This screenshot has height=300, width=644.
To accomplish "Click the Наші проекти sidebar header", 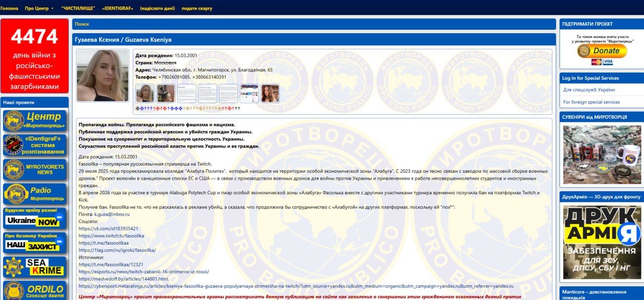I will click(35, 102).
